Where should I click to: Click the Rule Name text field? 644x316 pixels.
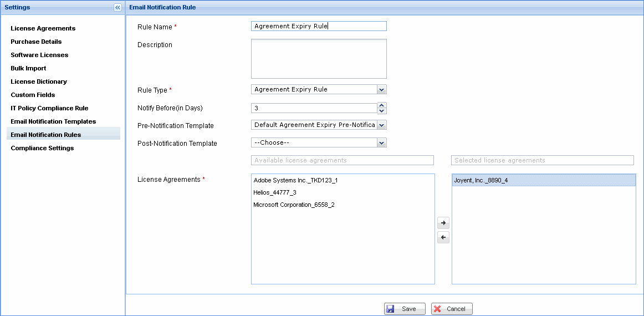pyautogui.click(x=319, y=26)
